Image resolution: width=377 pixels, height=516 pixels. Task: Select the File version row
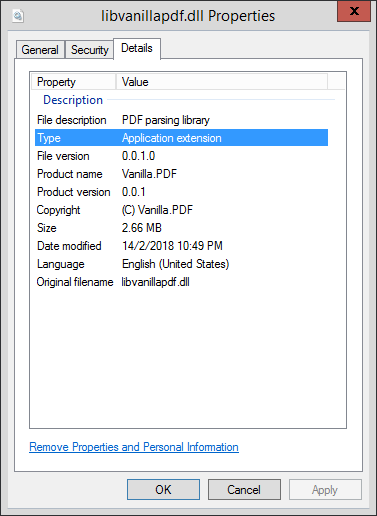181,156
